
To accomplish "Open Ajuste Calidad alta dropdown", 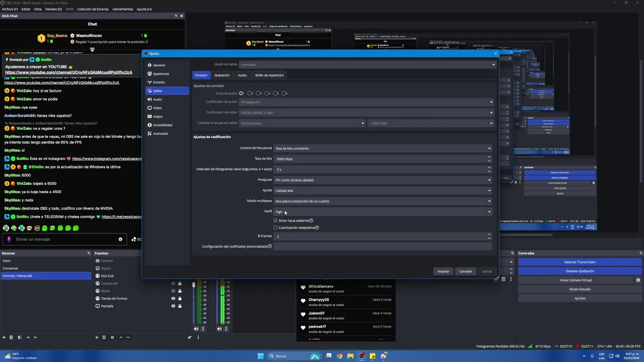I will pos(383,191).
